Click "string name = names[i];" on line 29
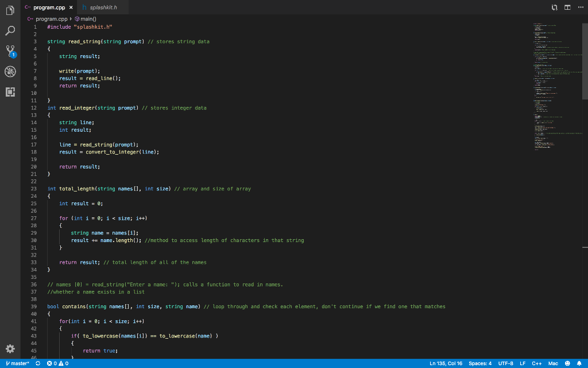Screen dimensions: 588x368 pyautogui.click(x=105, y=233)
